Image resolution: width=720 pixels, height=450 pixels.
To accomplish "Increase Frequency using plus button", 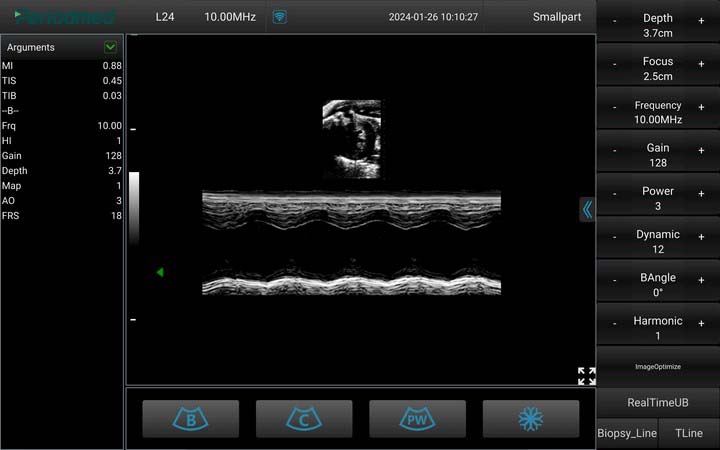I will point(701,108).
